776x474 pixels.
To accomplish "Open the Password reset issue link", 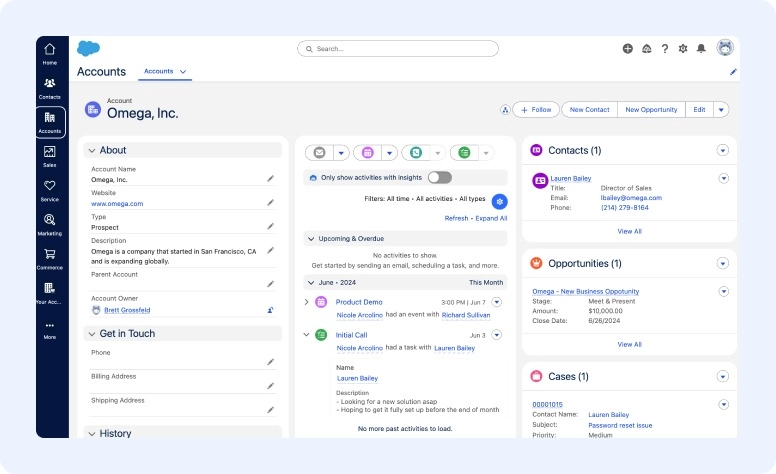I will pos(620,426).
